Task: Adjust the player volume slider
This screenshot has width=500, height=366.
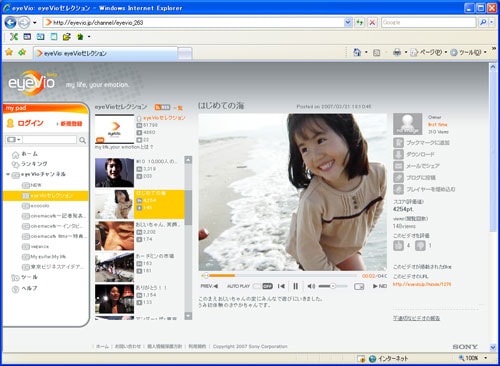Action: pyautogui.click(x=333, y=286)
